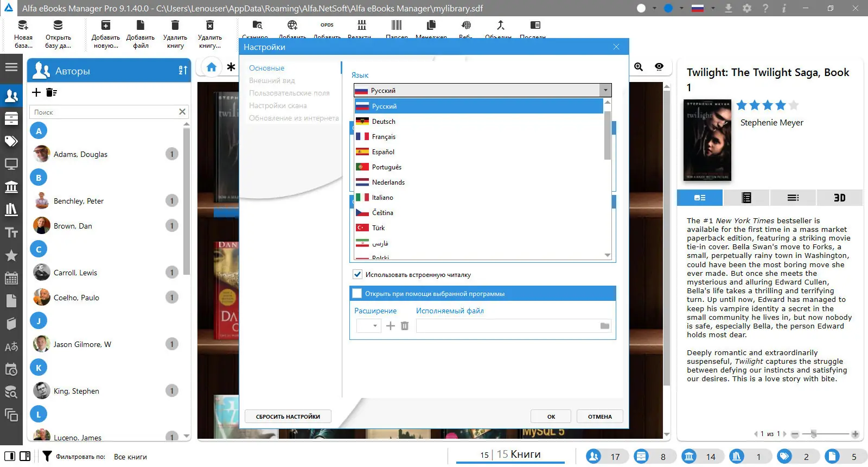The image size is (868, 467).
Task: Confirm settings with OK button
Action: [x=551, y=416]
